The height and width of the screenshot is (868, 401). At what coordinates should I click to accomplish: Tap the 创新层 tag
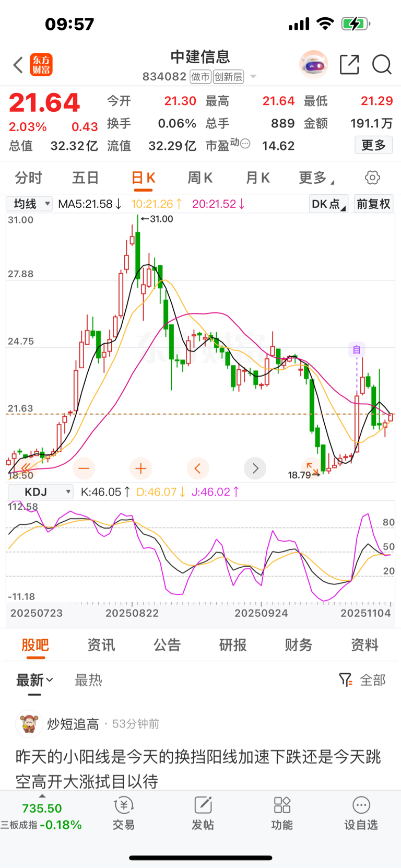(x=228, y=77)
